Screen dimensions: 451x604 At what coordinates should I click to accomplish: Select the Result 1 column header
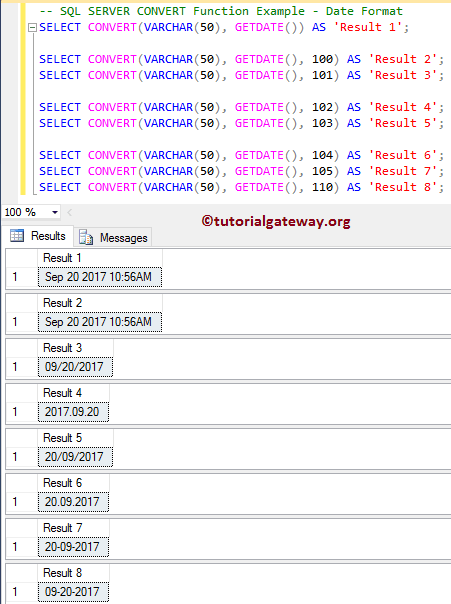click(100, 258)
